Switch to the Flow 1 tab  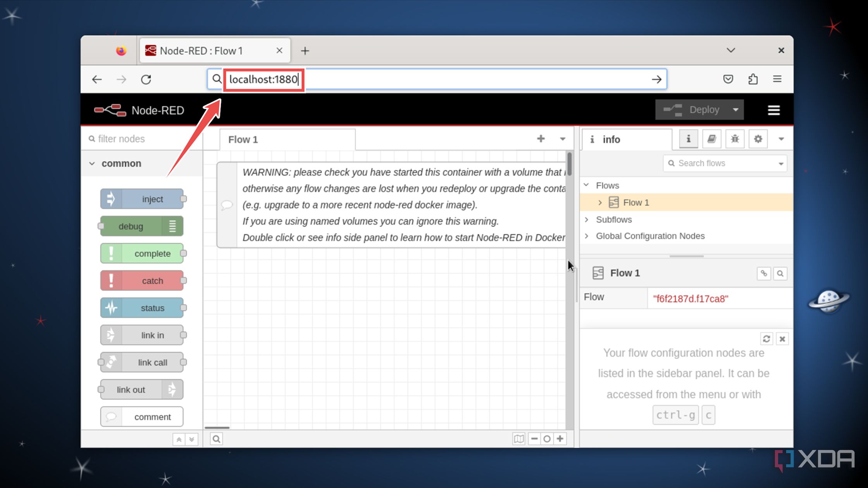tap(243, 139)
